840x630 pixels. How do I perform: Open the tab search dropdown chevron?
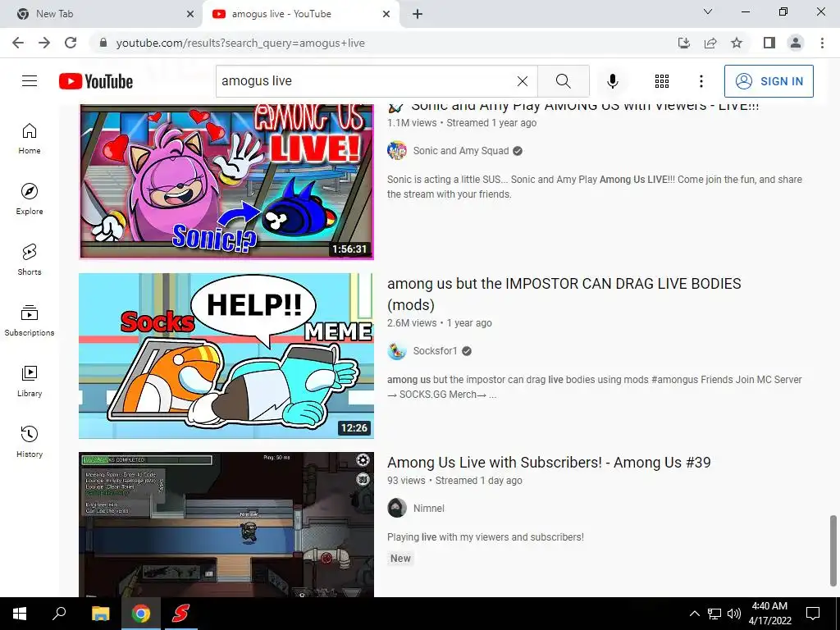[708, 11]
